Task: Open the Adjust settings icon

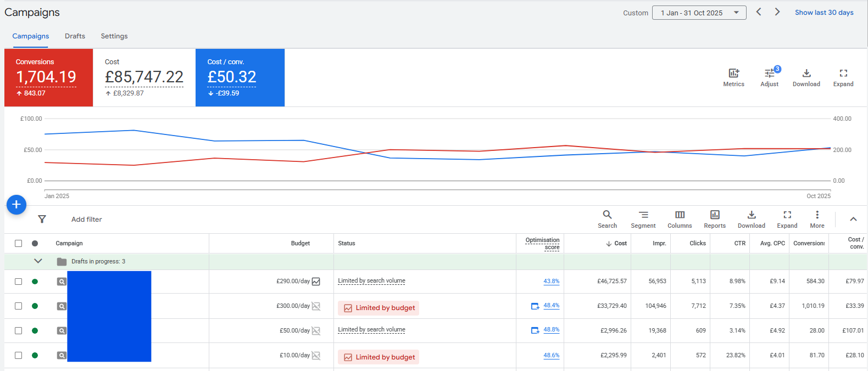Action: [770, 73]
